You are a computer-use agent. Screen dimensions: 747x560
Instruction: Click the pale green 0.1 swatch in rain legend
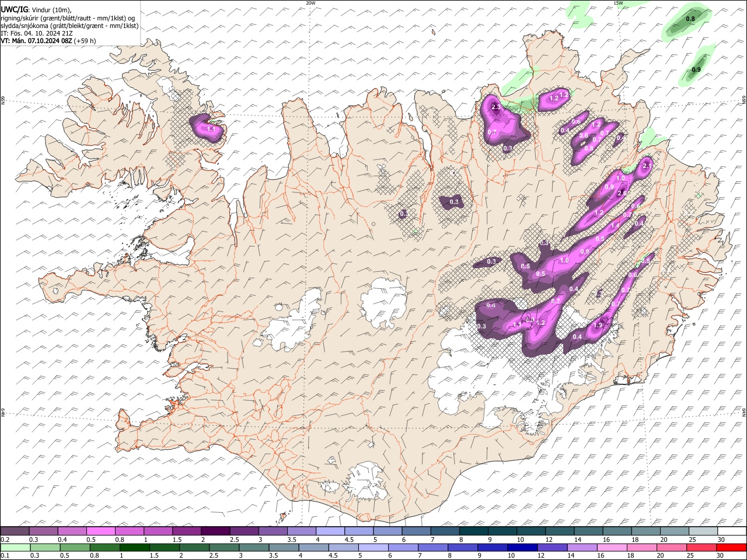point(15,547)
